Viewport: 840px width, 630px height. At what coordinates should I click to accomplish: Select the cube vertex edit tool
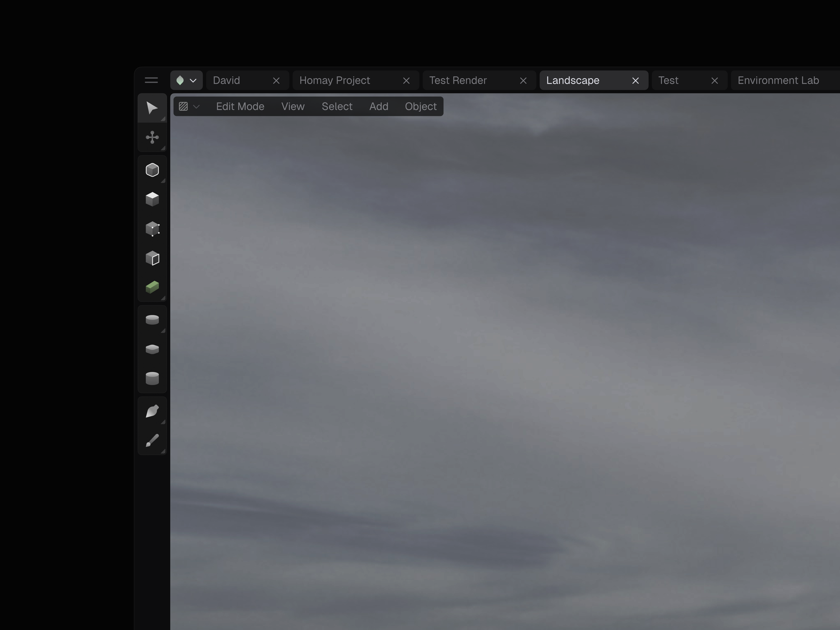pyautogui.click(x=152, y=229)
